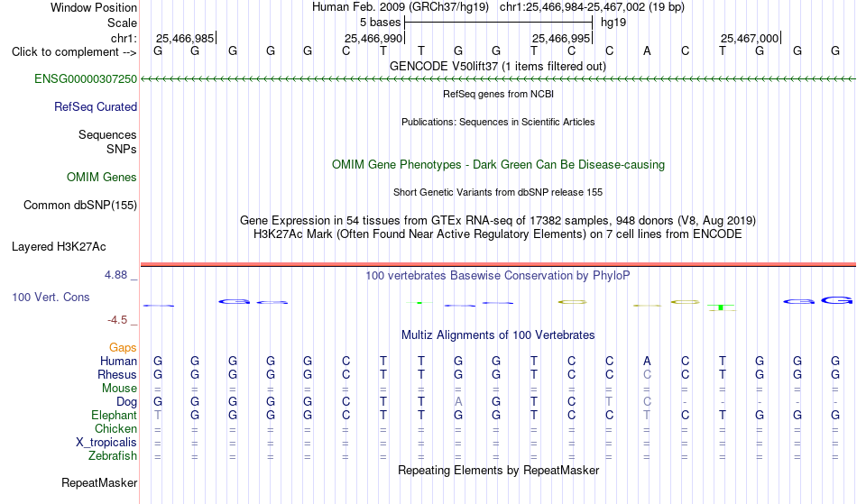857x504 pixels.
Task: Click the 5 bases scale bar
Action: tap(498, 23)
